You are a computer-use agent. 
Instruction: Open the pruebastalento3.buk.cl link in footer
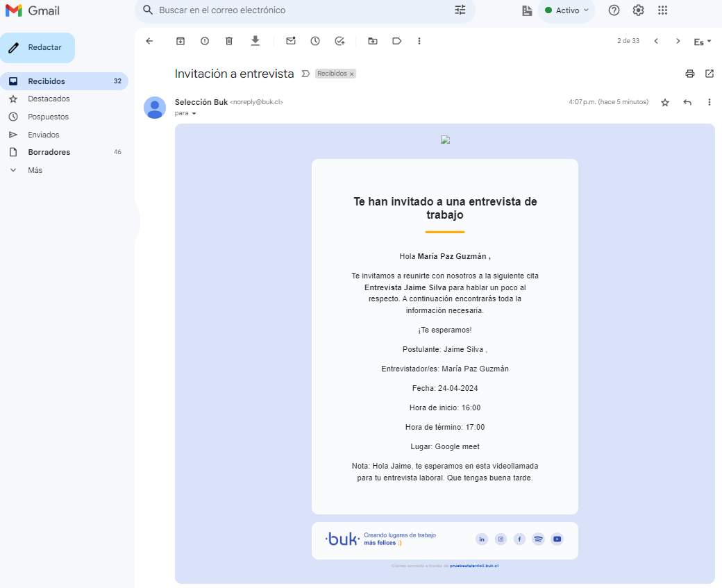coord(474,566)
